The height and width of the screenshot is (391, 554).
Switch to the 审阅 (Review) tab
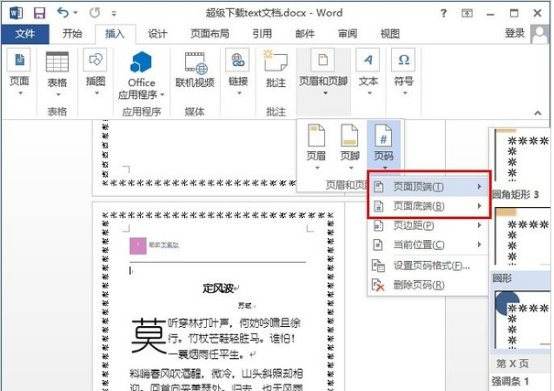click(x=347, y=34)
